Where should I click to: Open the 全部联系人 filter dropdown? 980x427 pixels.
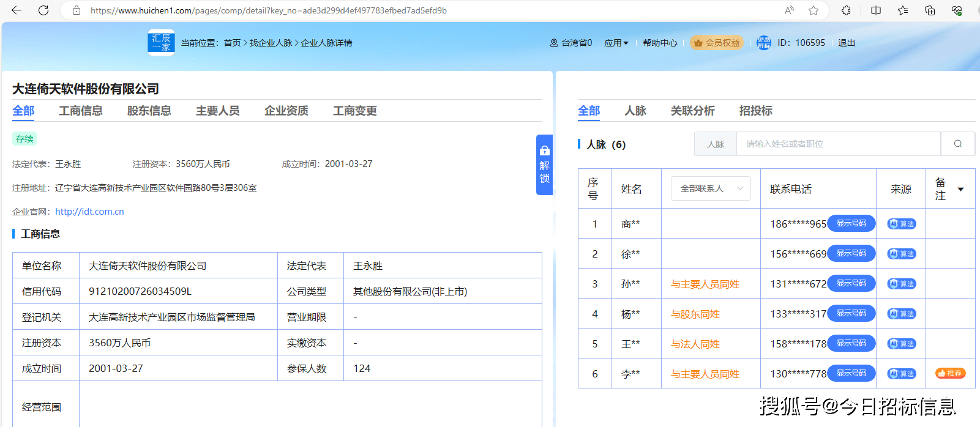tap(711, 188)
